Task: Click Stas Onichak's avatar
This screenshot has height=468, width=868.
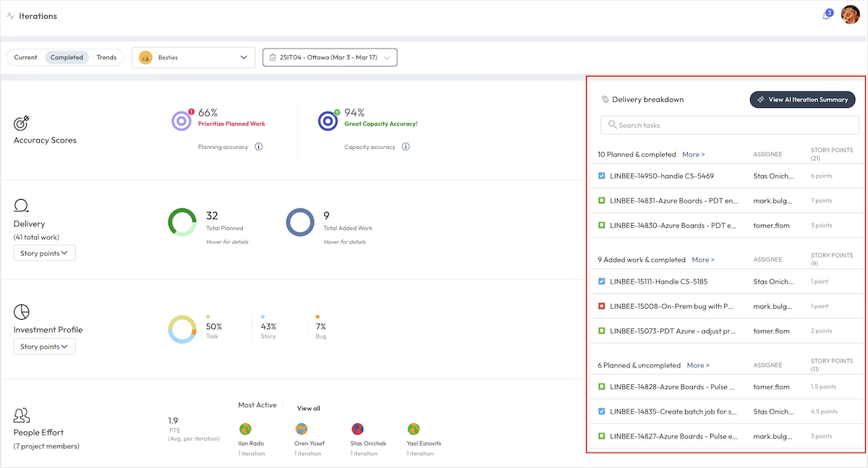Action: pos(357,429)
